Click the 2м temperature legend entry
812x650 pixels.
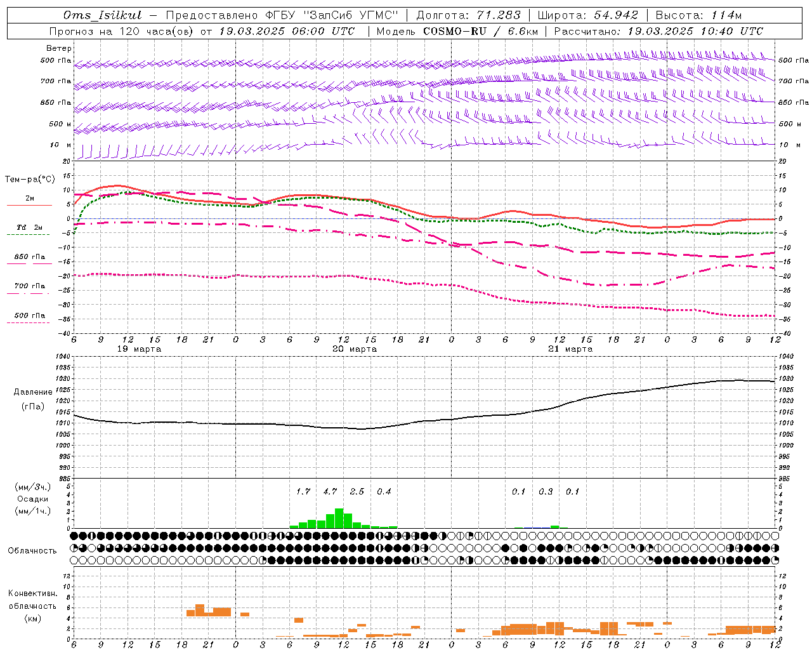[30, 199]
